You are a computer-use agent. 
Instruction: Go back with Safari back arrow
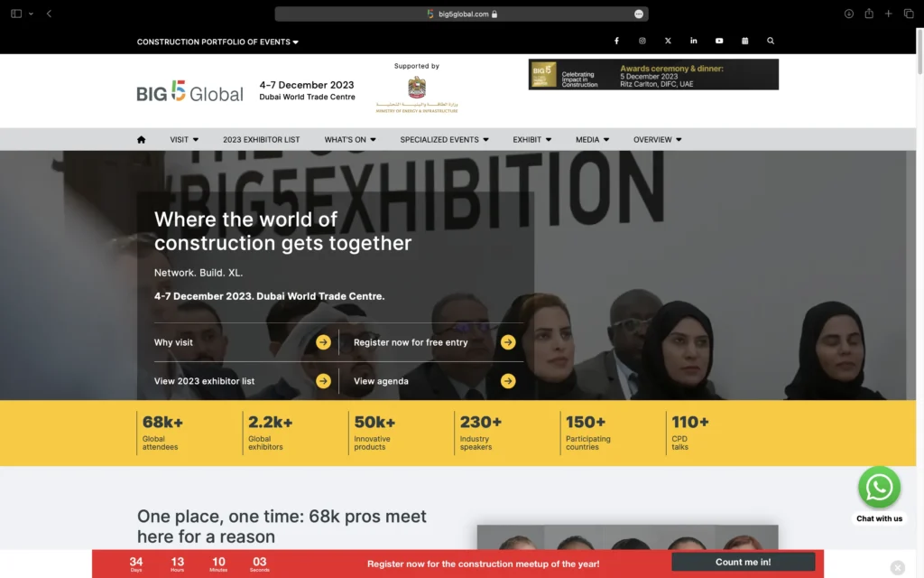[49, 14]
